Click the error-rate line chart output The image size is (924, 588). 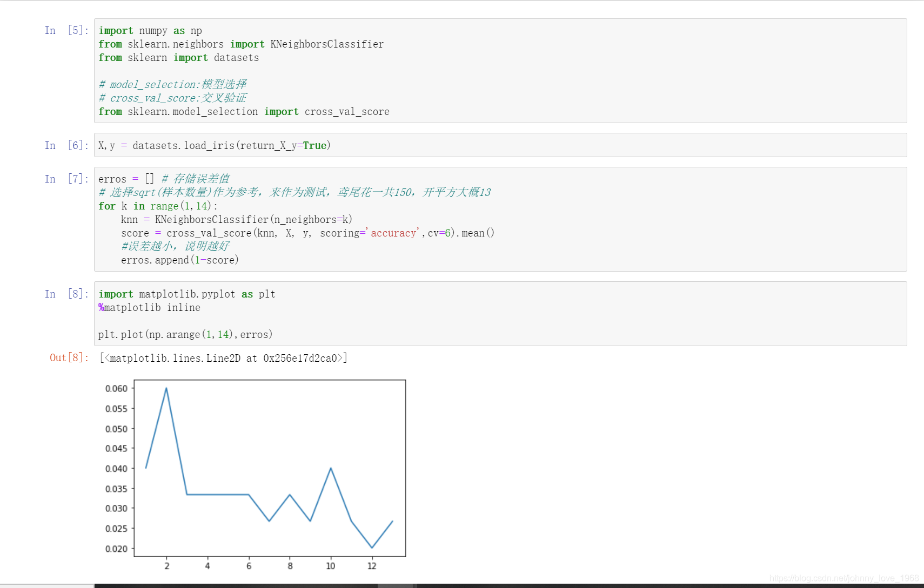click(x=255, y=475)
